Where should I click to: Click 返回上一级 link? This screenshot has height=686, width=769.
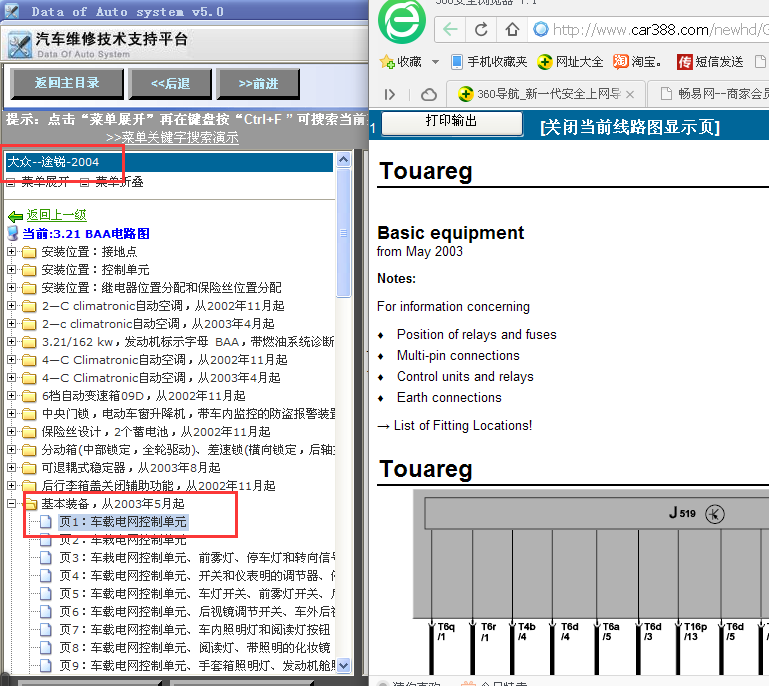tap(56, 215)
